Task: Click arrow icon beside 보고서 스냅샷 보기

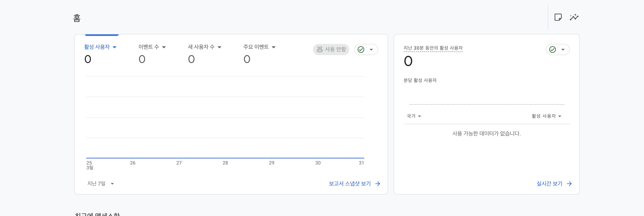Action: tap(378, 184)
